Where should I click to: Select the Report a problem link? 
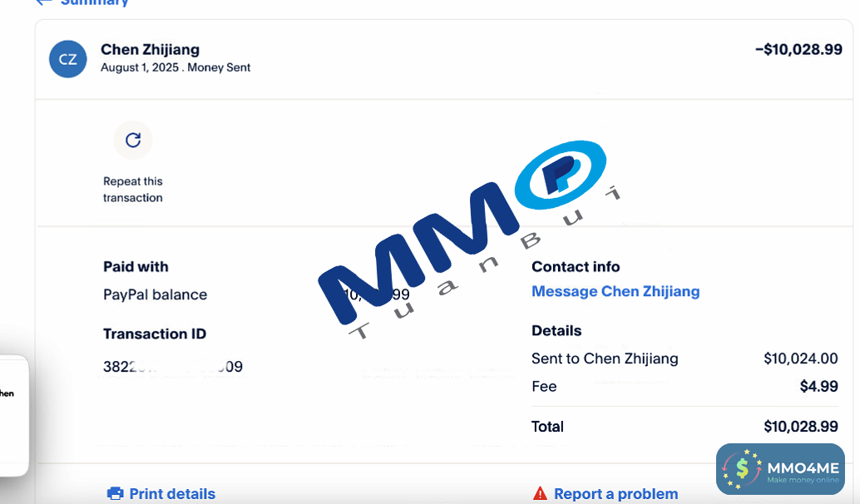pyautogui.click(x=615, y=494)
